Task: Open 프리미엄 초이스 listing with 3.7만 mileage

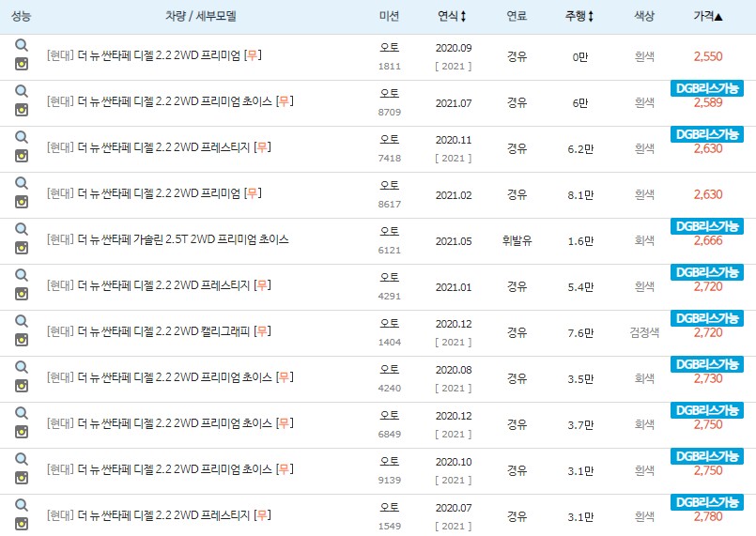Action: (x=170, y=423)
